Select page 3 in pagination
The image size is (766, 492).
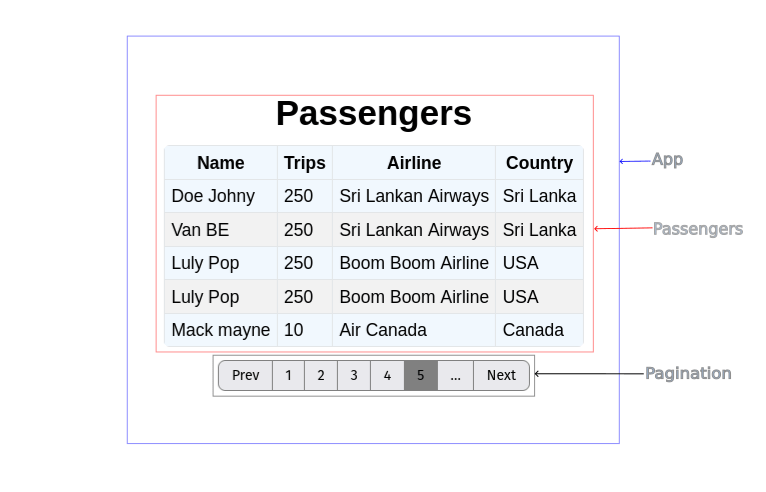[354, 375]
